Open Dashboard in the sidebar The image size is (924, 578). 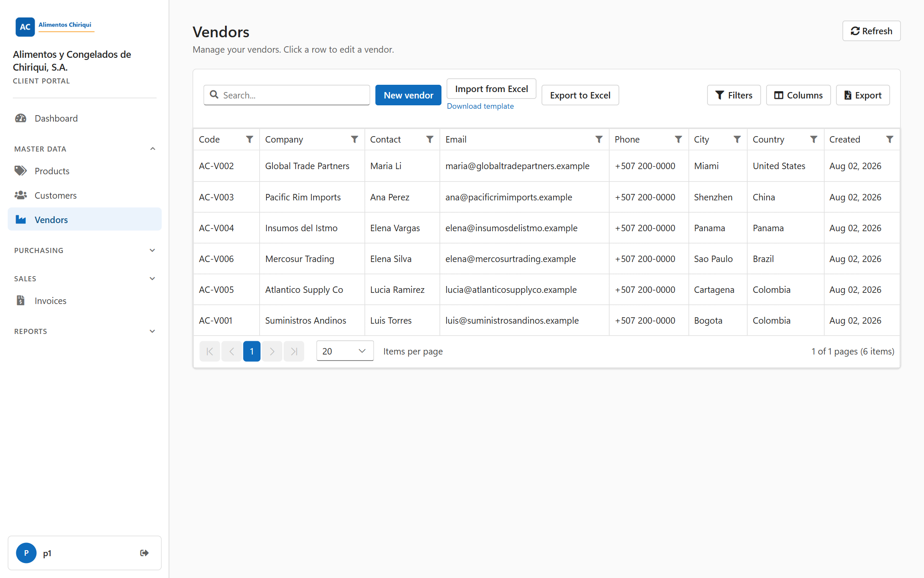(85, 118)
